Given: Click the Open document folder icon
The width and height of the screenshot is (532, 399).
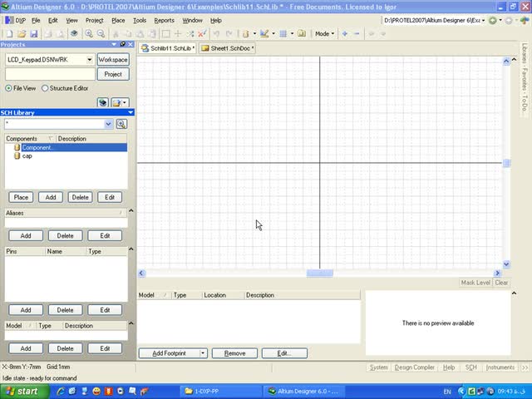Looking at the screenshot, I should [22, 34].
